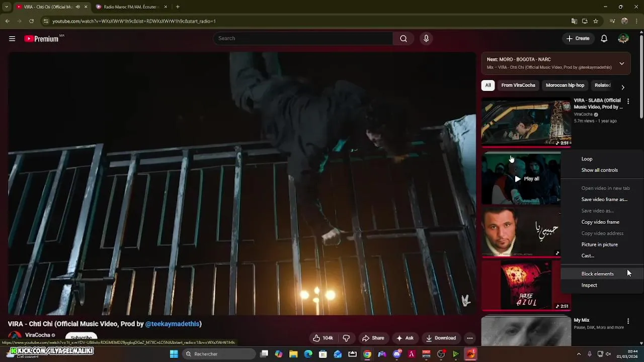
Task: Click the Create button
Action: click(578, 38)
